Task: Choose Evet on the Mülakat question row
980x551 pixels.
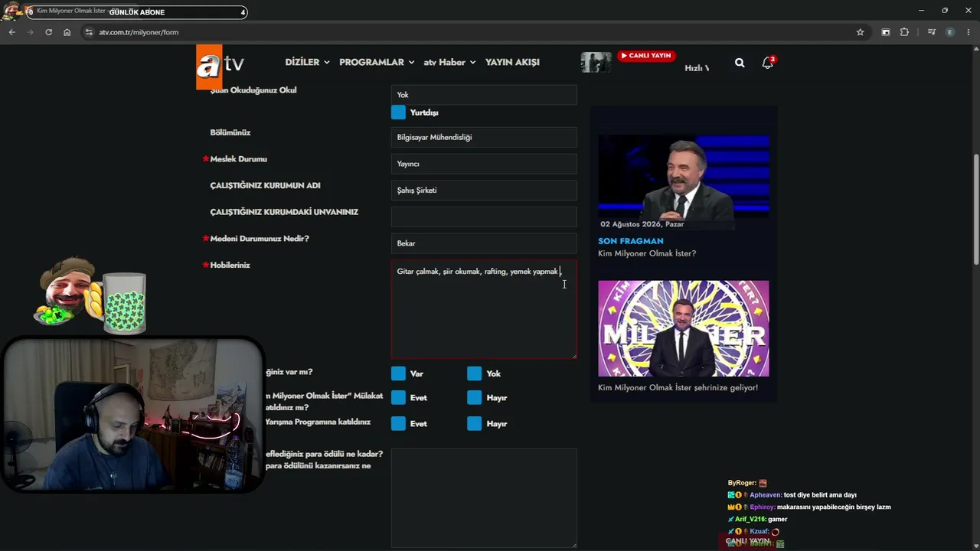Action: [398, 398]
